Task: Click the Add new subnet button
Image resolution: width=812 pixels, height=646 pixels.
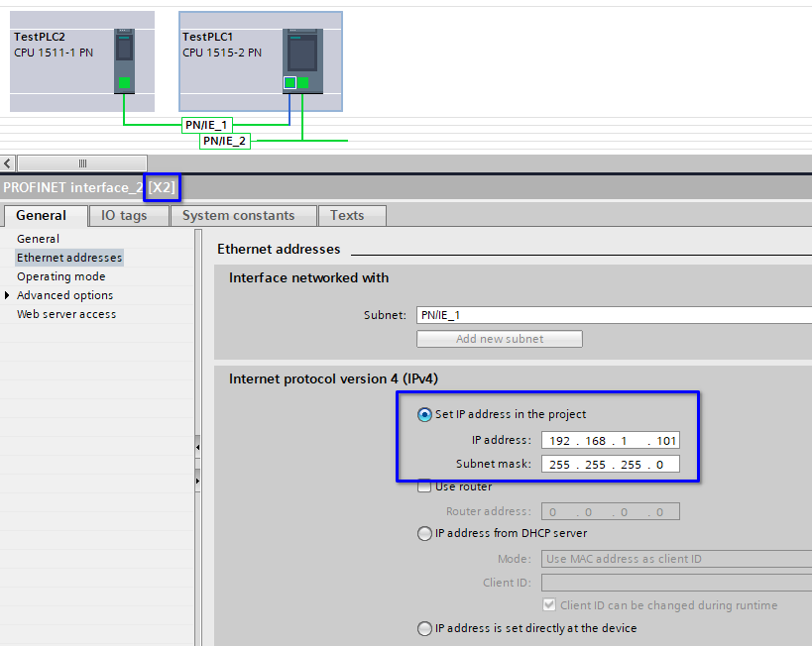Action: (x=499, y=338)
